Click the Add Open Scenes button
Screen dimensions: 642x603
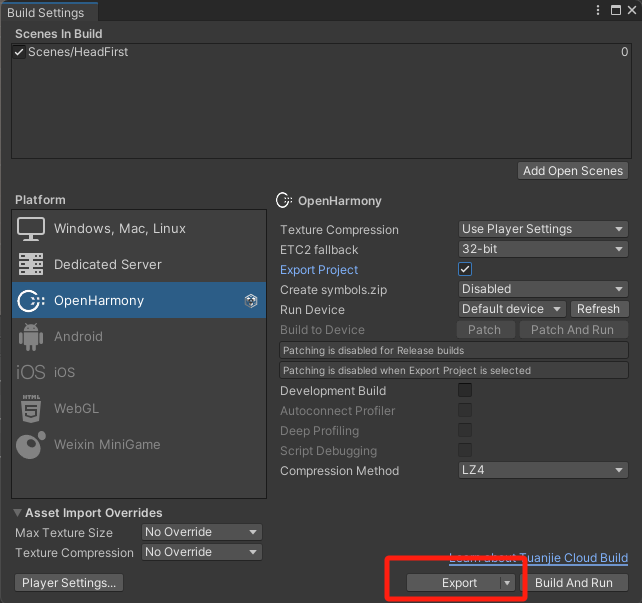(573, 171)
